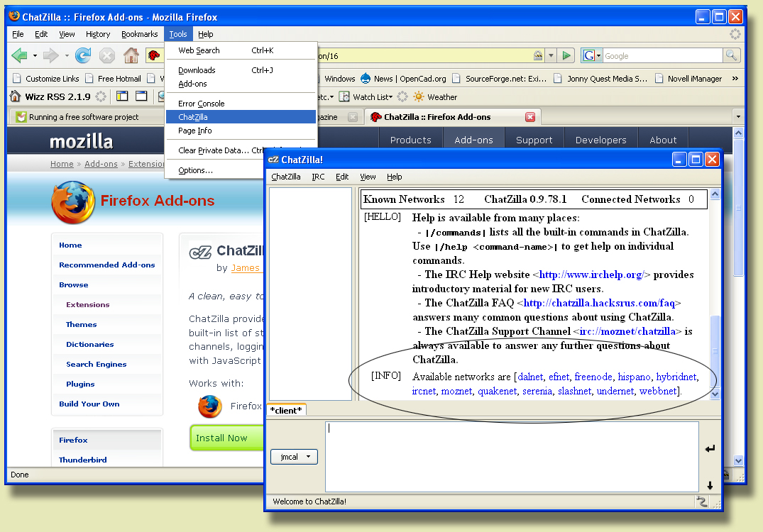This screenshot has height=532, width=763.
Task: Show more bookmarks with the chevron
Action: click(x=735, y=78)
